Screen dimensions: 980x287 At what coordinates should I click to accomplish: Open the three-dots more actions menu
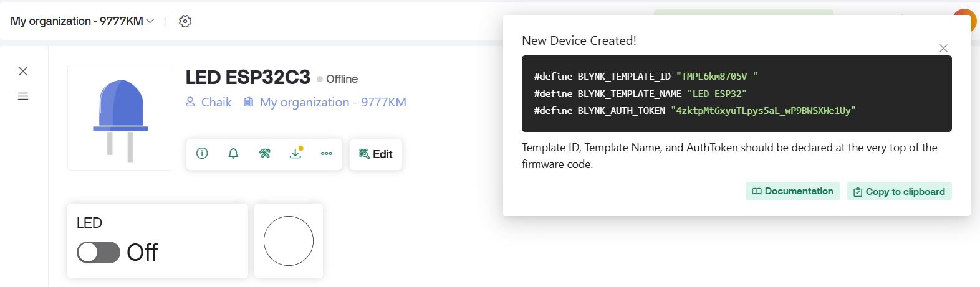327,153
